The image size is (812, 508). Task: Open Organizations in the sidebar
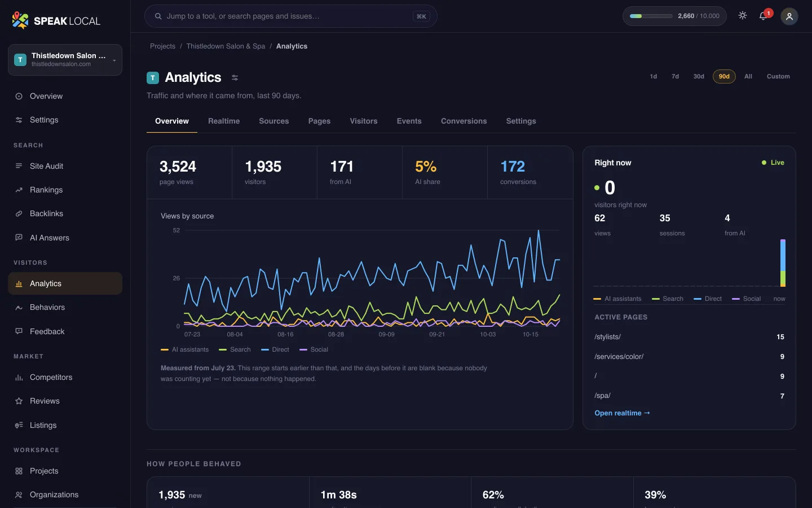tap(65, 495)
